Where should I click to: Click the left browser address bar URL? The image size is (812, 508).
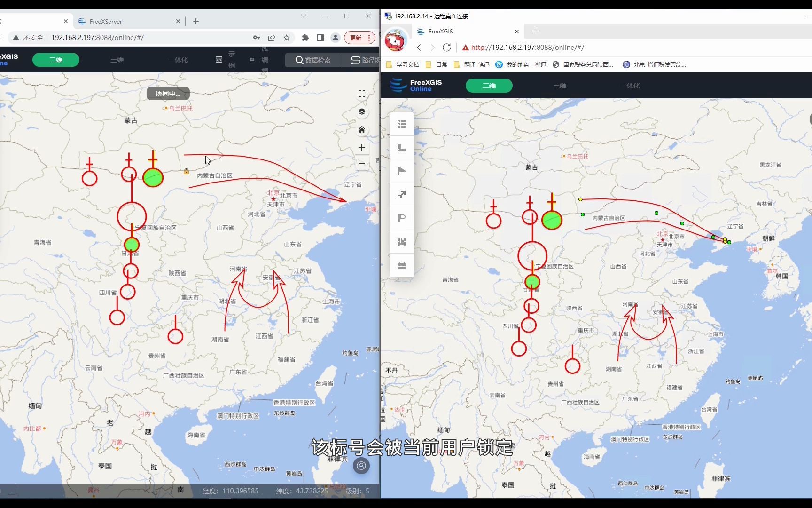97,38
